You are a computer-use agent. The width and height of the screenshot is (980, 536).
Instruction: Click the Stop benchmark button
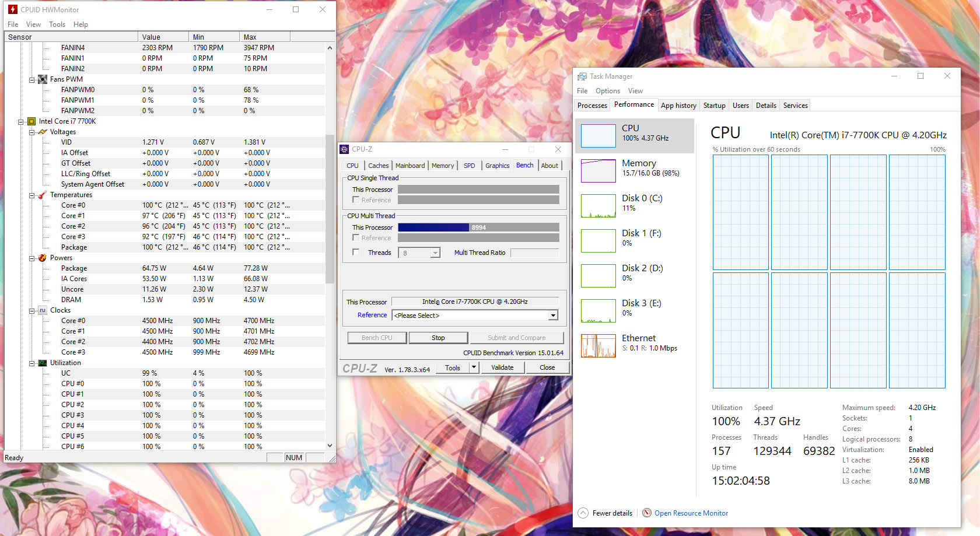[438, 338]
